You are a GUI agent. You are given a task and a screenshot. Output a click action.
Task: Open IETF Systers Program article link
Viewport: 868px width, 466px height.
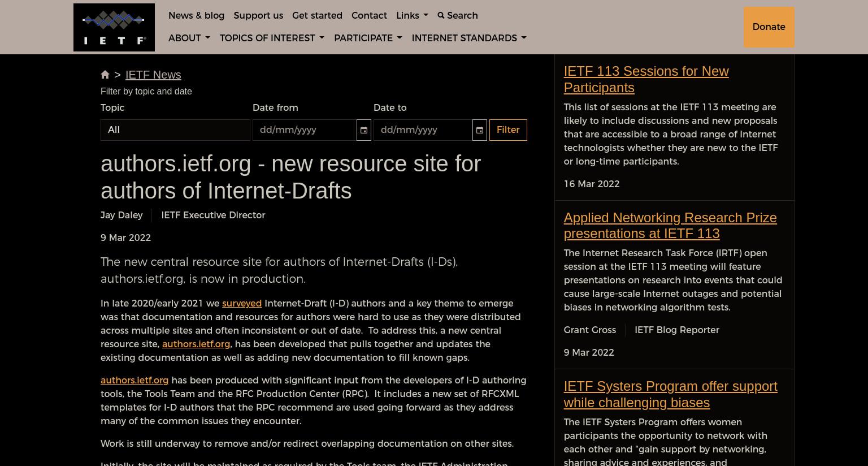[x=670, y=394]
